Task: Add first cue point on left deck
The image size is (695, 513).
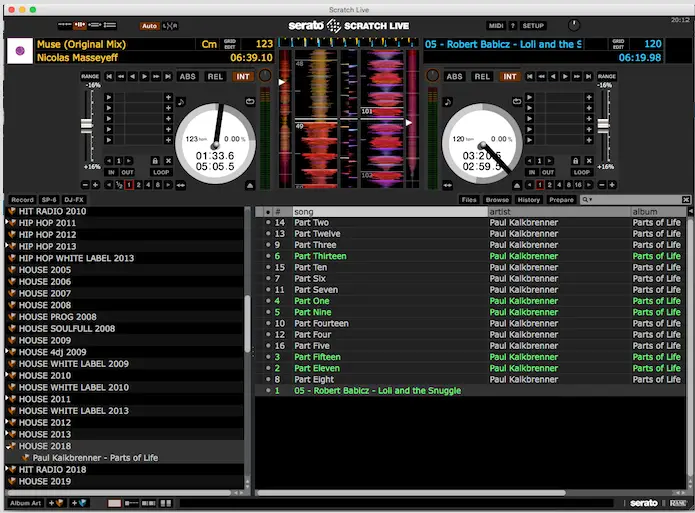Action: [168, 97]
